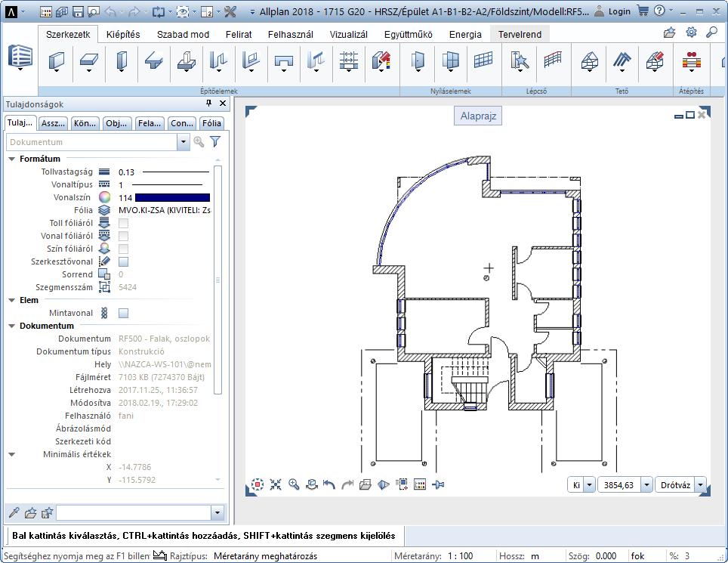Click the element selection filter icon in viewport toolbar
Image resolution: width=728 pixels, height=563 pixels.
coord(402,485)
